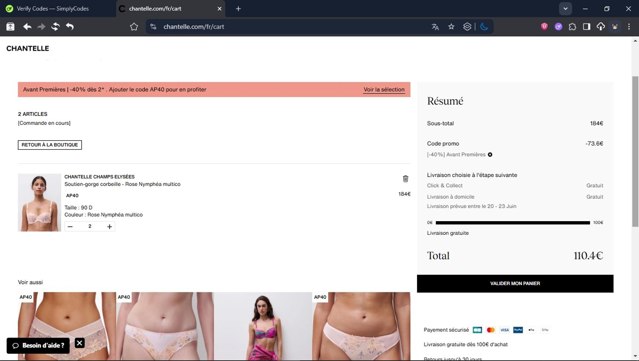Open the first toolbar save icon
The height and width of the screenshot is (361, 639).
(x=10, y=26)
